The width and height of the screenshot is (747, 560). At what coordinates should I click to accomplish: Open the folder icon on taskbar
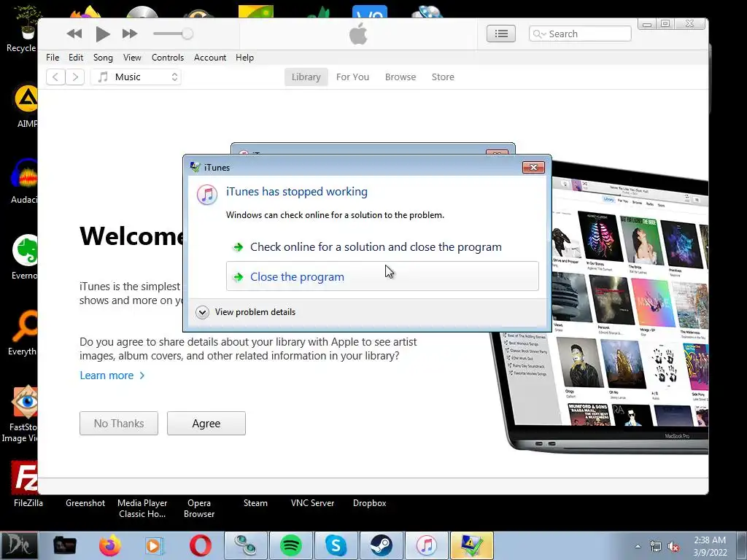pyautogui.click(x=64, y=545)
